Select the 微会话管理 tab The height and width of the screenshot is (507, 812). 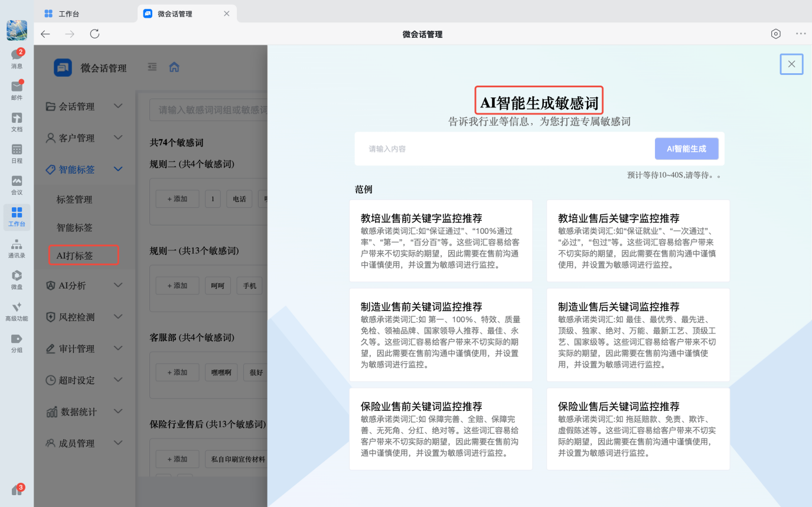point(177,12)
